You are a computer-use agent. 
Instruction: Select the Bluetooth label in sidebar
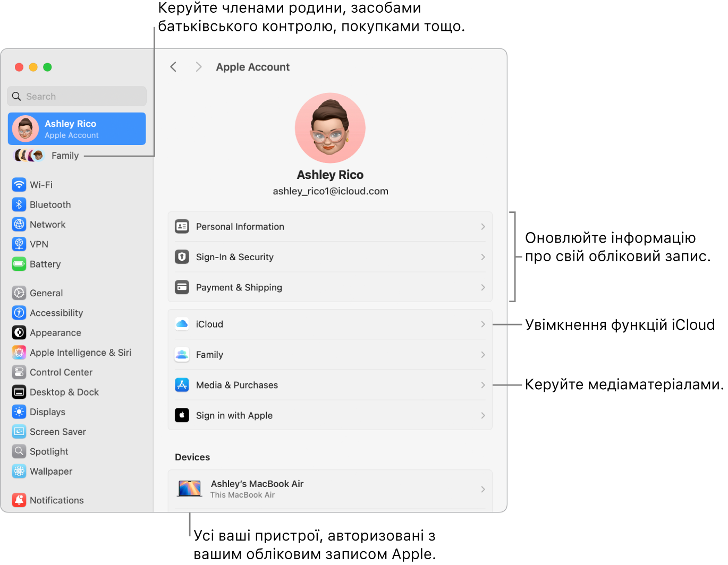click(50, 204)
